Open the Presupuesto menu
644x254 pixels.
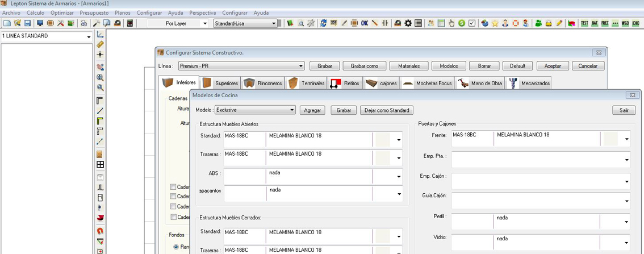pyautogui.click(x=94, y=13)
